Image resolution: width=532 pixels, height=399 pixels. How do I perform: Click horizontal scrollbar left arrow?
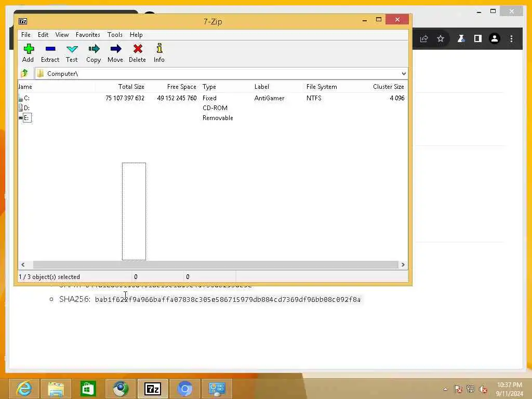[x=23, y=264]
